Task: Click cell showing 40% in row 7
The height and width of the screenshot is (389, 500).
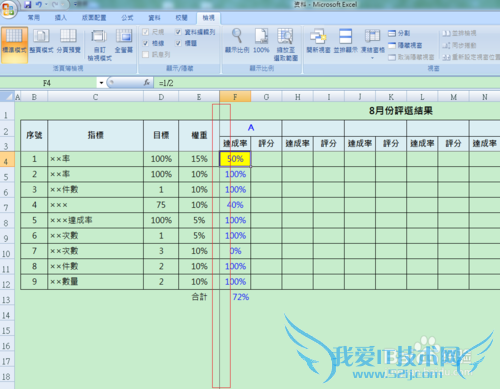Action: click(235, 205)
